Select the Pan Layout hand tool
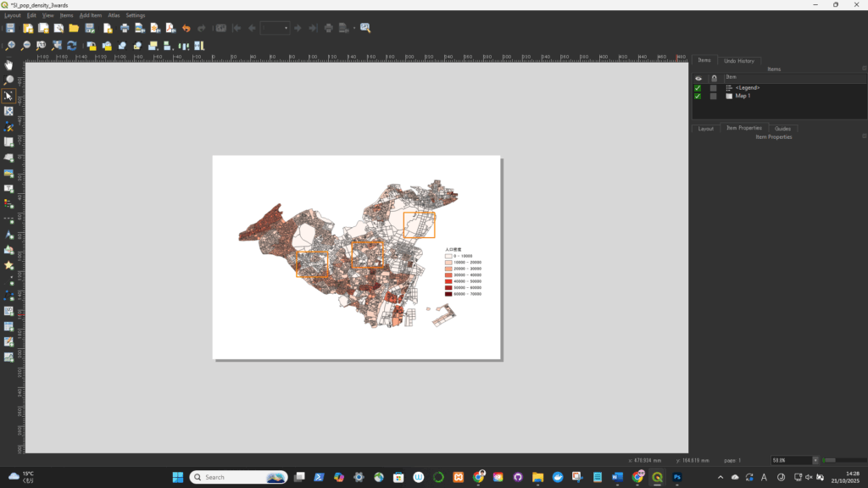 click(x=9, y=65)
